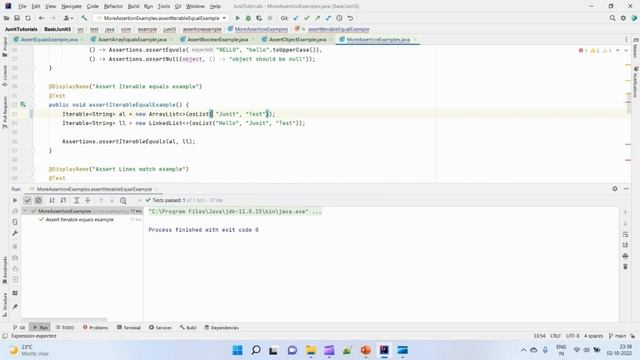
Task: Open IDE settings gear icon in main toolbar
Action: click(x=623, y=18)
